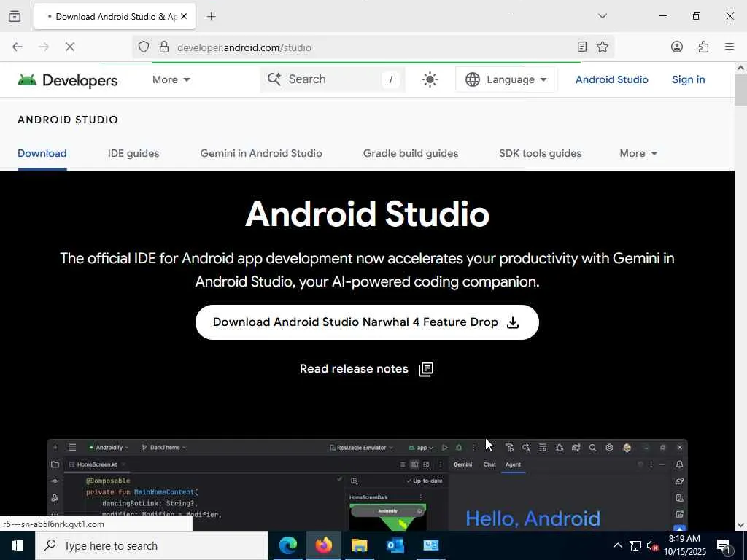Open the Windows Start menu
Image resolution: width=747 pixels, height=560 pixels.
[18, 545]
